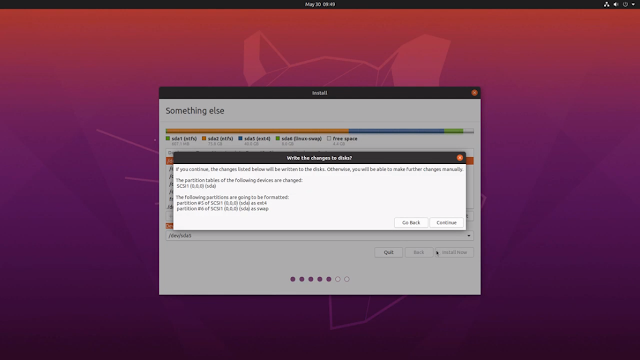Click the 'sda5 (ext4)' legend label
640x360 pixels.
[257, 138]
